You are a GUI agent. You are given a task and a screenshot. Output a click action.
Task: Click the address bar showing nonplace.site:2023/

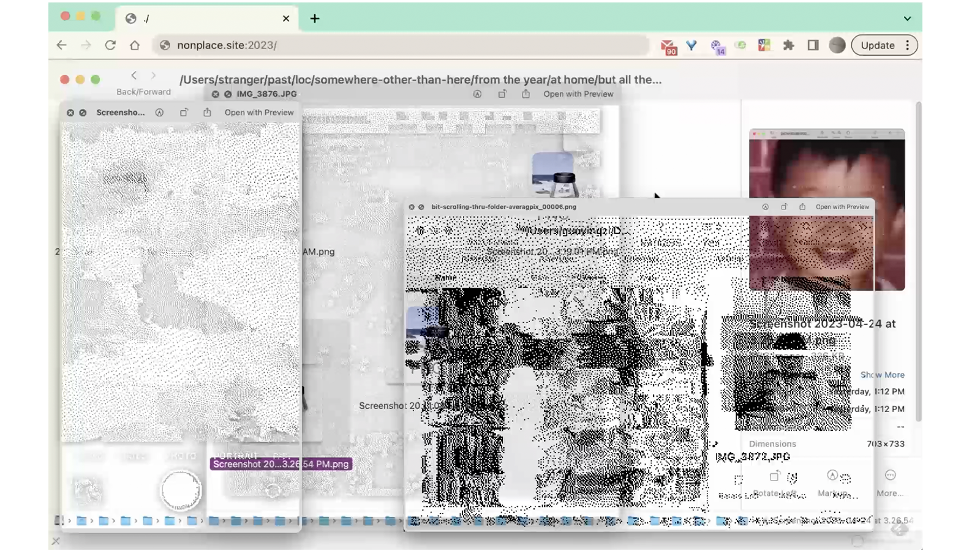(404, 45)
